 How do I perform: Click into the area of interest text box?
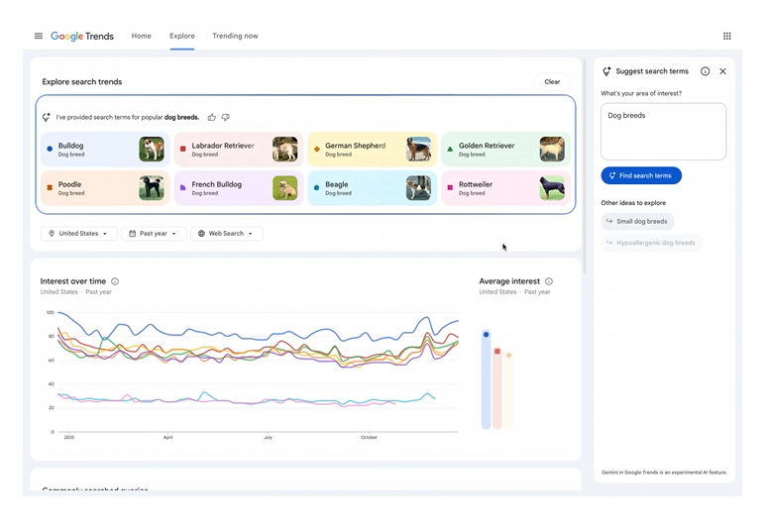(663, 132)
